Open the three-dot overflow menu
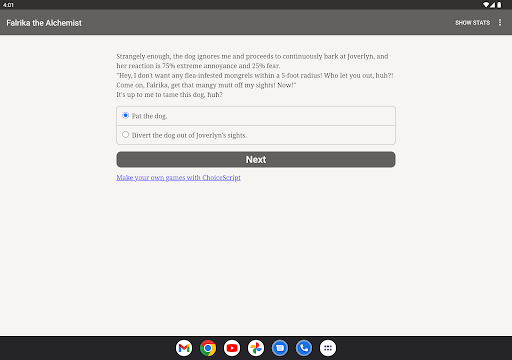The width and height of the screenshot is (512, 360). 500,23
